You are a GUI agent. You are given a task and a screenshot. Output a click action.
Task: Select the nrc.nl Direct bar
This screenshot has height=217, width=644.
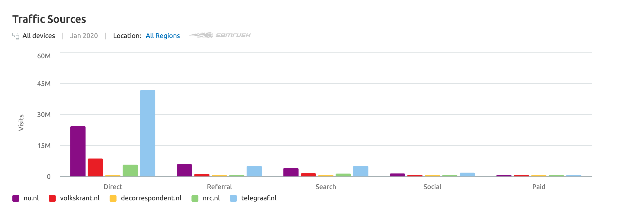click(130, 170)
